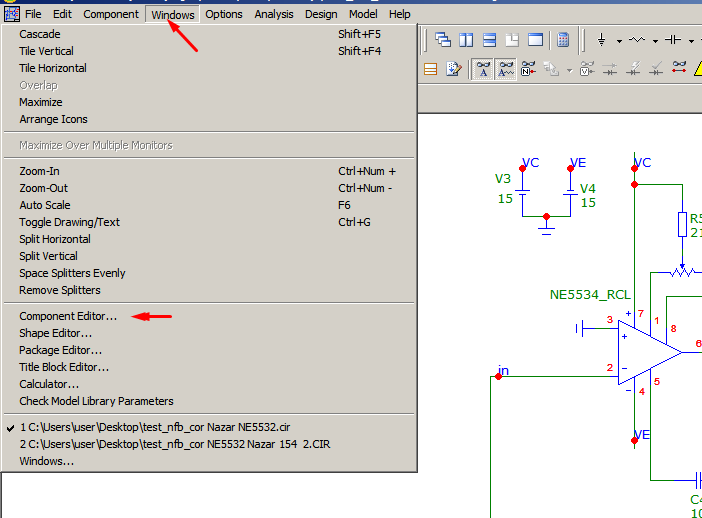Screen dimensions: 702x518
Task: Select the V4 battery symbol in schematic
Action: click(570, 193)
